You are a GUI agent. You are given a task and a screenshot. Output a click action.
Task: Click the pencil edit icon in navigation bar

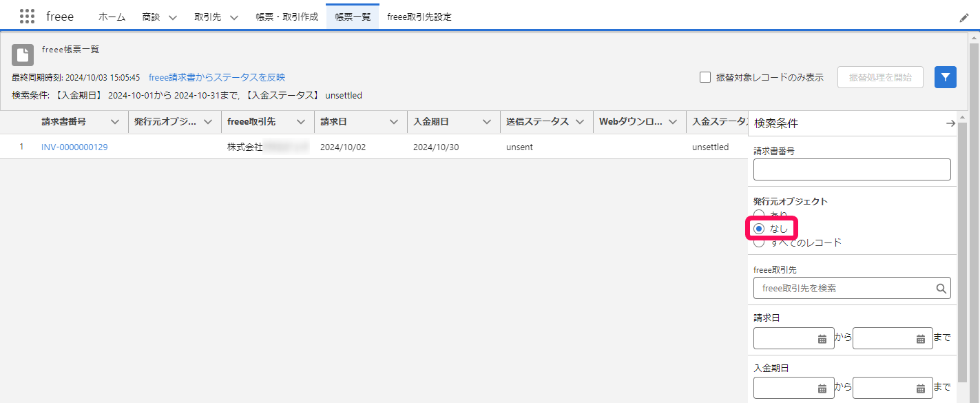coord(963,17)
